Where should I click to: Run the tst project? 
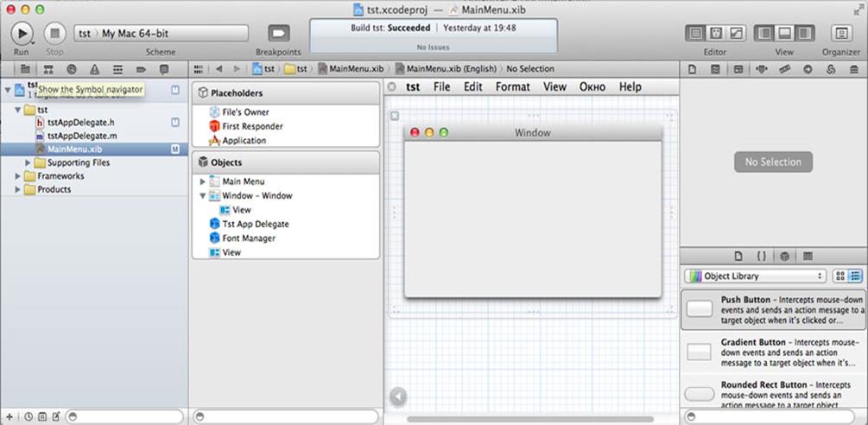click(22, 33)
